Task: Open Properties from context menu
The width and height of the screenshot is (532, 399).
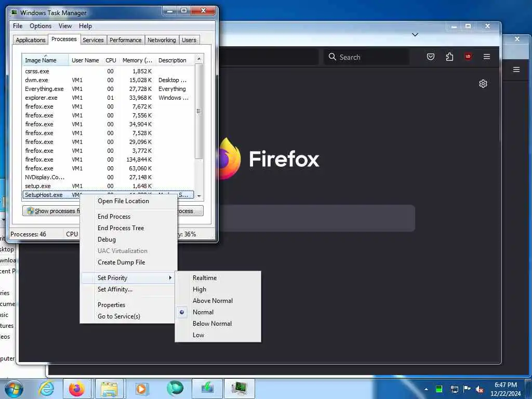Action: pos(128,304)
